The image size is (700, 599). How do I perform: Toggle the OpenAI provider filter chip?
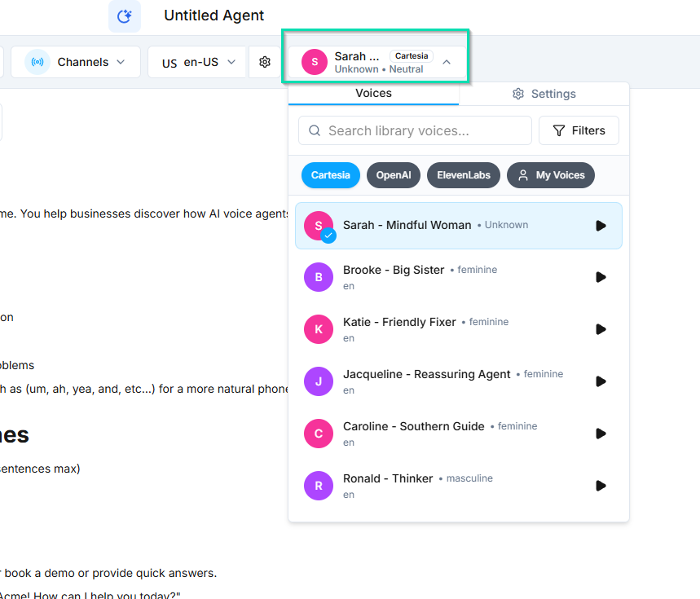(x=393, y=175)
